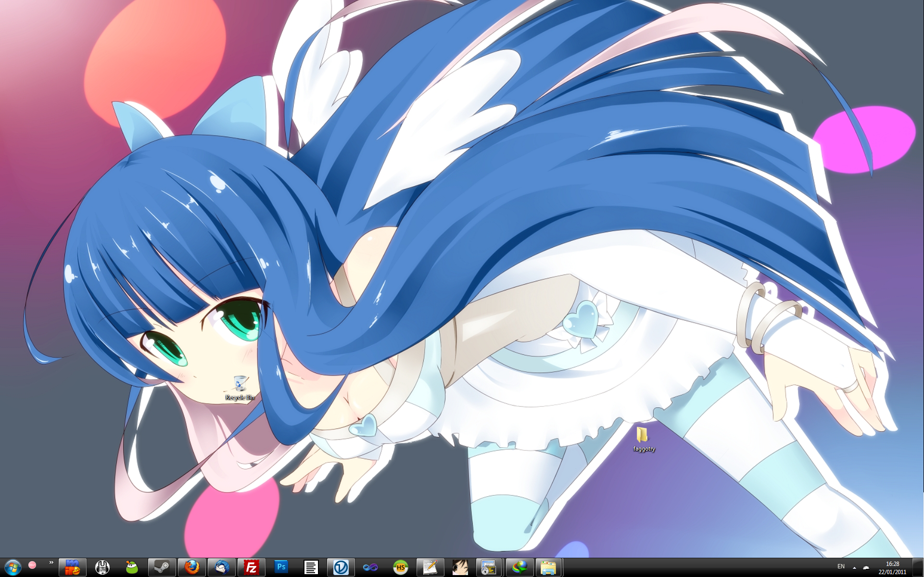Open Internet Download Manager from the taskbar
Viewport: 924px width, 577px height.
coord(519,567)
